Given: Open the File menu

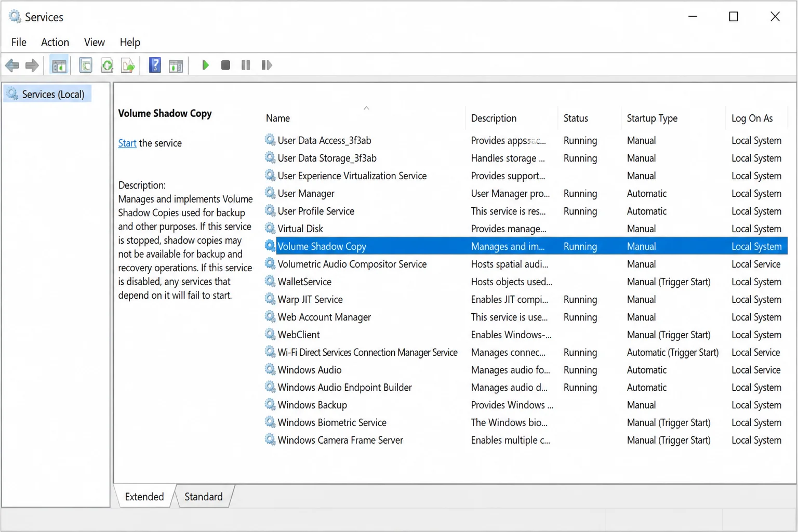Looking at the screenshot, I should point(19,42).
